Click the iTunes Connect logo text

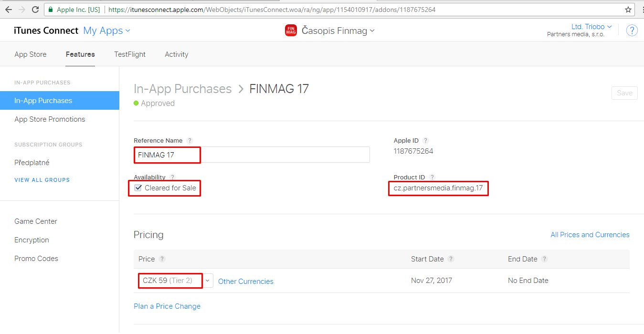point(46,31)
